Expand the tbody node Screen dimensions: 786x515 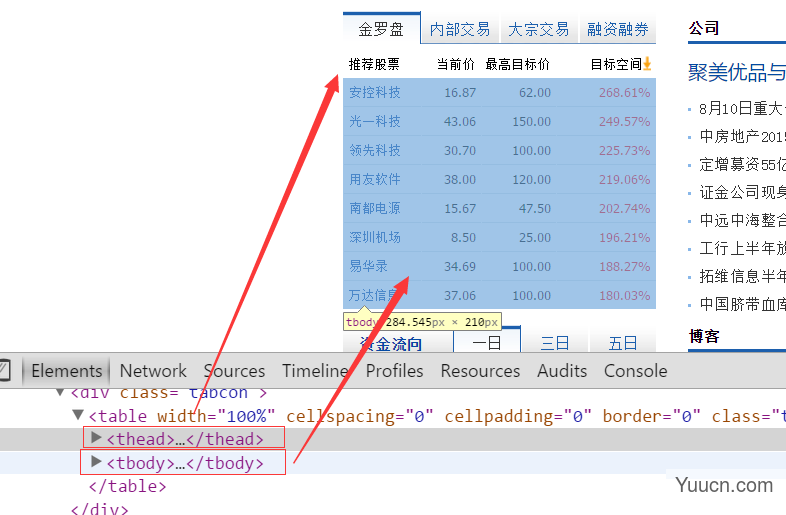96,461
